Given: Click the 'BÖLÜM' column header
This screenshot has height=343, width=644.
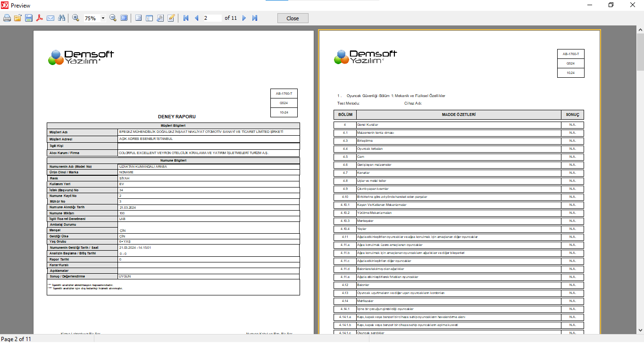Looking at the screenshot, I should tap(345, 114).
